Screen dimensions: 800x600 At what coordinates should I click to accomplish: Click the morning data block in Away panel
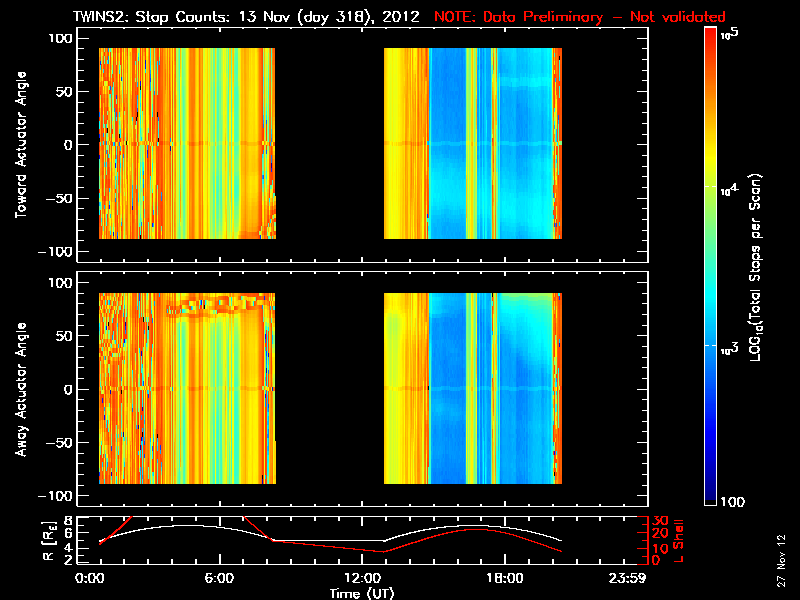tap(187, 388)
